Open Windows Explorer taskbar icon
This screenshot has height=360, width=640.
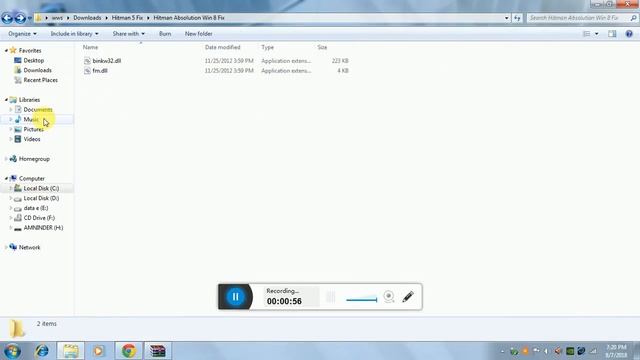tap(71, 351)
